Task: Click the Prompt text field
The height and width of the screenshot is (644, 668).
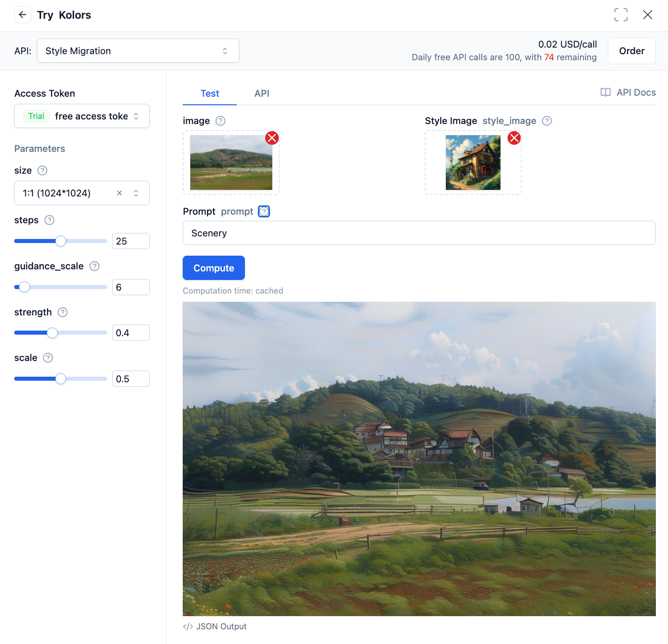Action: tap(419, 233)
